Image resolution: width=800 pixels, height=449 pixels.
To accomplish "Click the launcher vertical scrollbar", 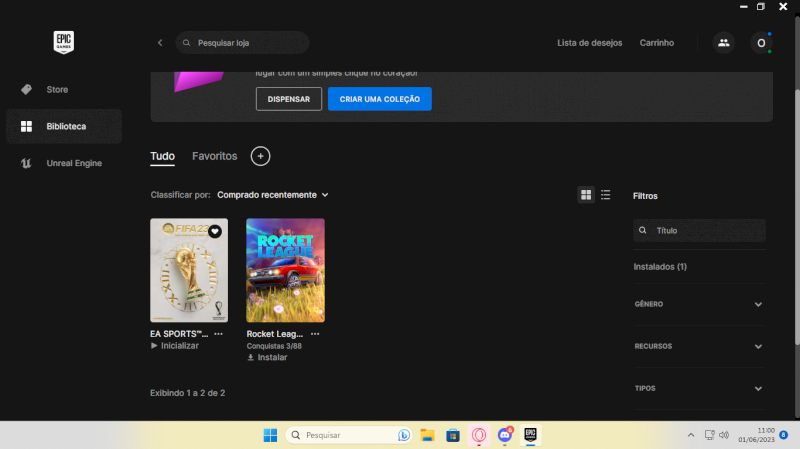I will pyautogui.click(x=797, y=217).
